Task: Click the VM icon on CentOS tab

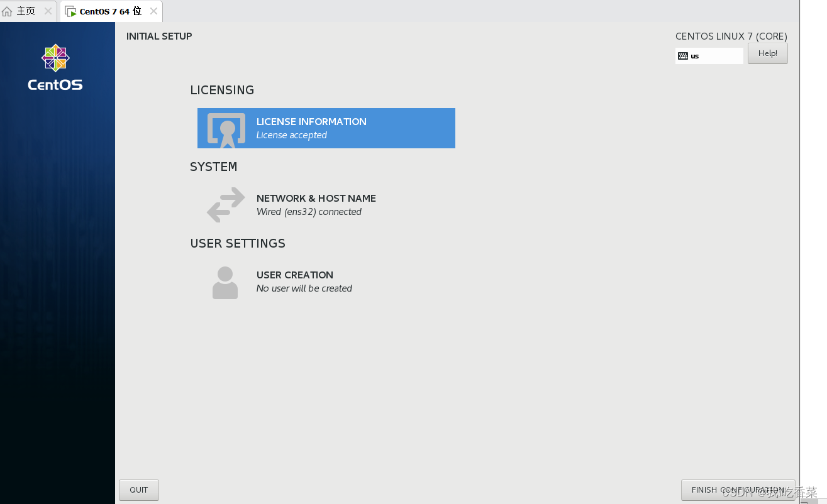Action: coord(70,11)
